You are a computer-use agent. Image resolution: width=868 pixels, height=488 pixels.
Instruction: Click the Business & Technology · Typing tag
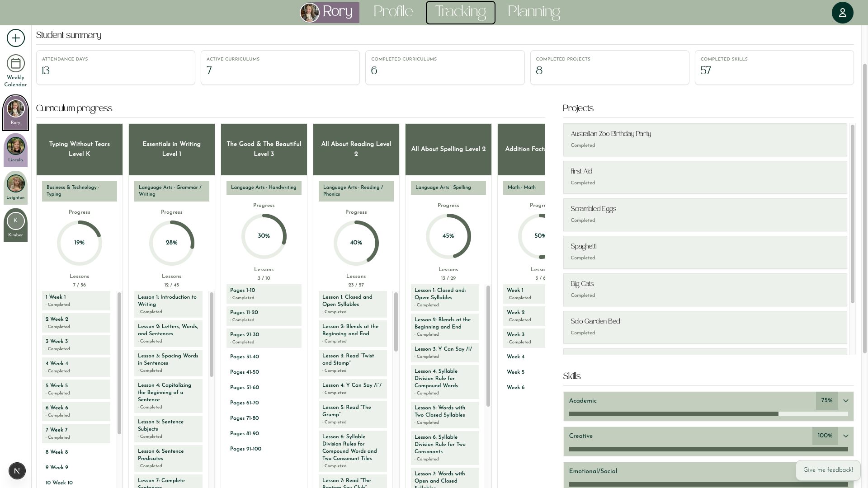click(x=80, y=191)
